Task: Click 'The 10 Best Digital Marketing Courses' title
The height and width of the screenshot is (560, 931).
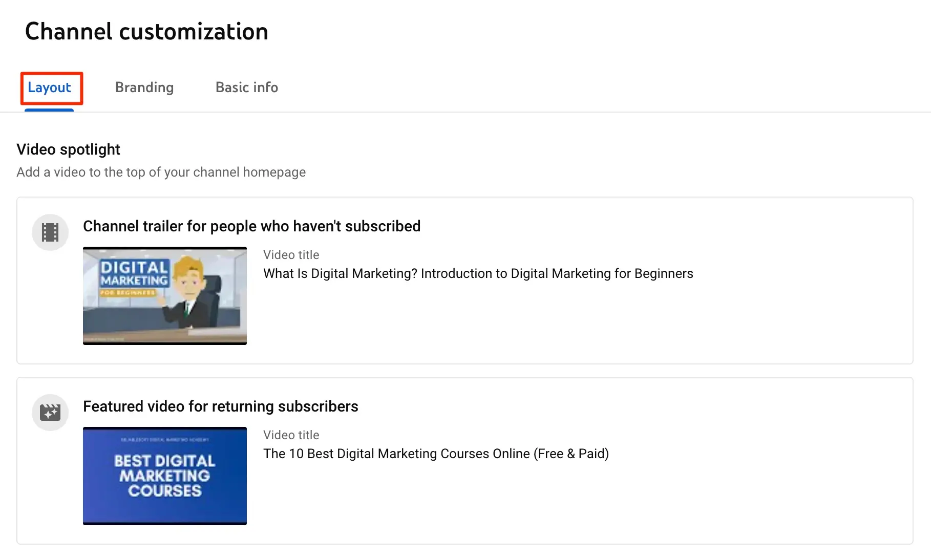Action: pos(436,454)
